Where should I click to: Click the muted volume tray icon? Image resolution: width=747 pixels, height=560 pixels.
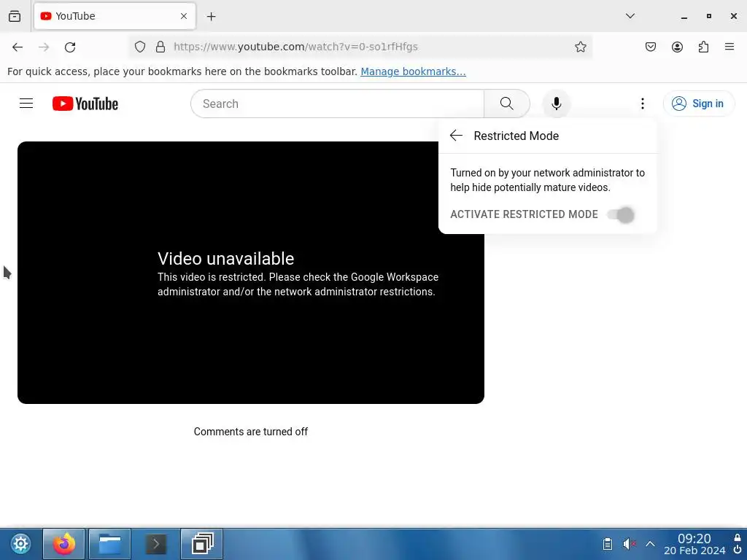(629, 544)
